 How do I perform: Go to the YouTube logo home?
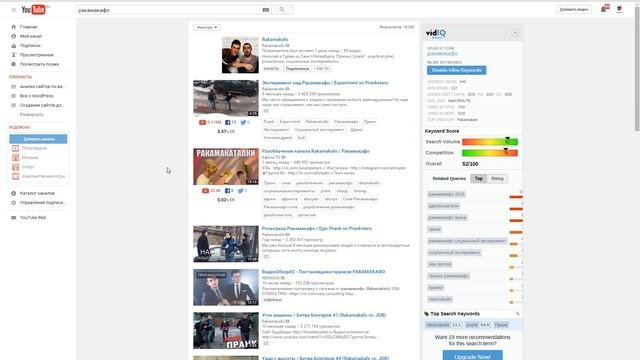33,9
